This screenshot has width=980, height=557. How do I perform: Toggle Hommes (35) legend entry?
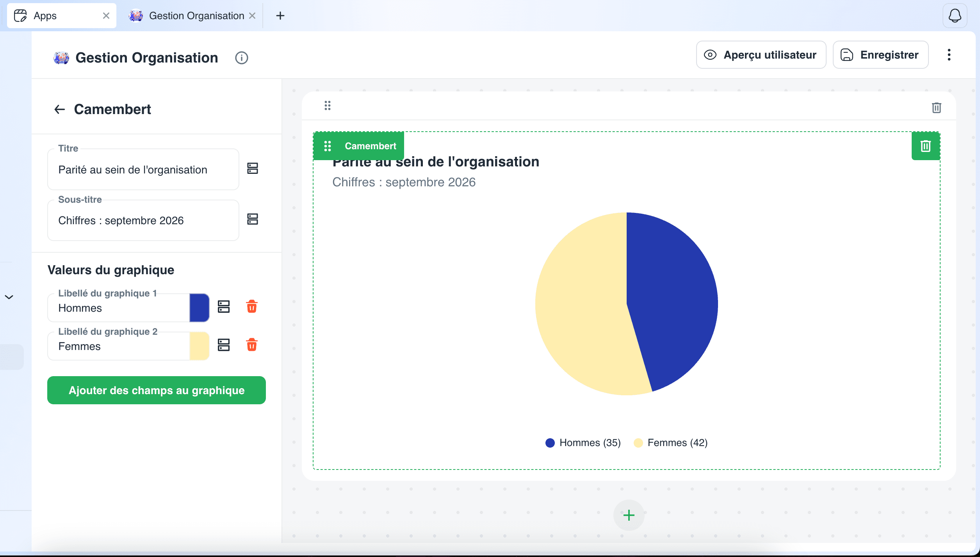coord(583,443)
